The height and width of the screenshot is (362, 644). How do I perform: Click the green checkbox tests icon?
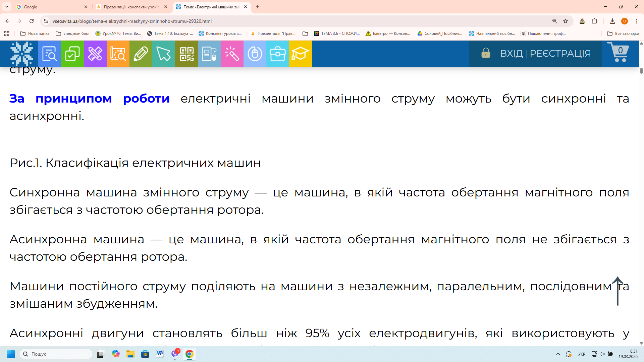click(72, 54)
